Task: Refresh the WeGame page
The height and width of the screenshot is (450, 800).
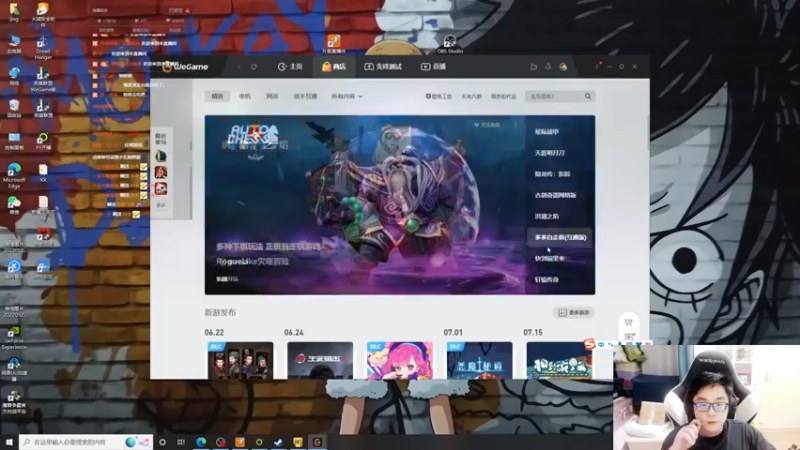Action: (x=254, y=67)
